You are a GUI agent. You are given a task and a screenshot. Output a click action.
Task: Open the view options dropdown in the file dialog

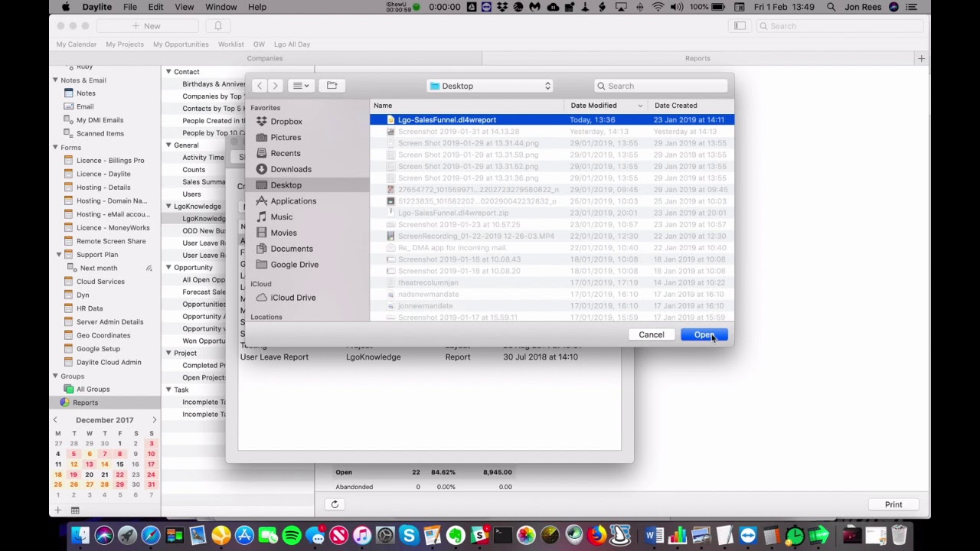click(x=301, y=86)
